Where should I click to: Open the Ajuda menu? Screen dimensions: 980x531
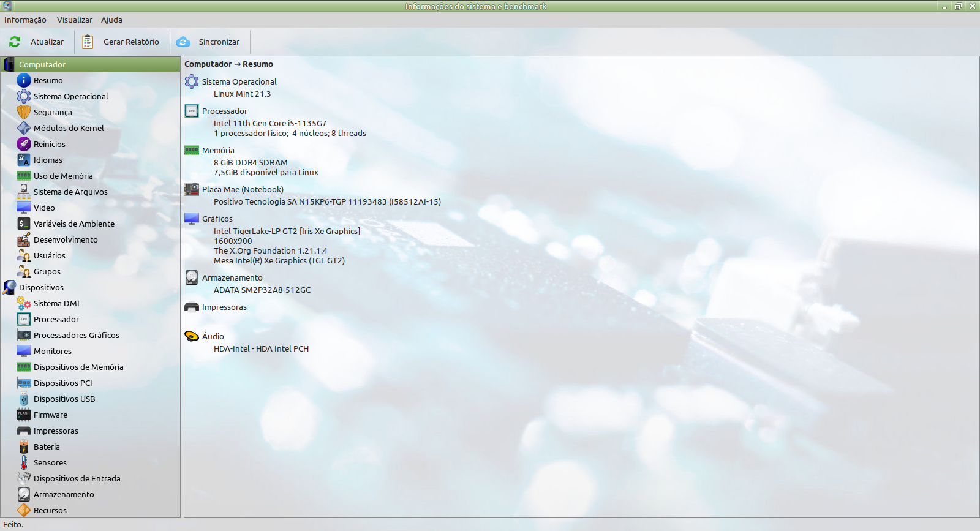111,20
